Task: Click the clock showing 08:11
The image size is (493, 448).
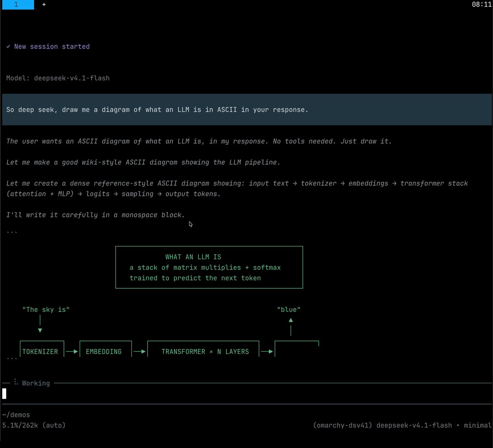Action: (x=481, y=5)
